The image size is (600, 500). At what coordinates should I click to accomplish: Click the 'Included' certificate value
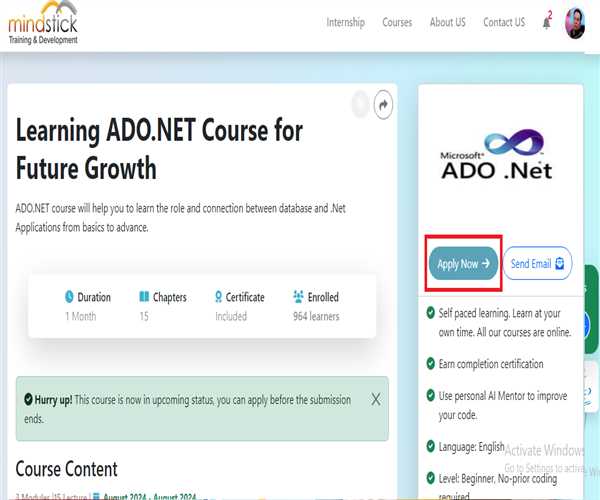[231, 316]
